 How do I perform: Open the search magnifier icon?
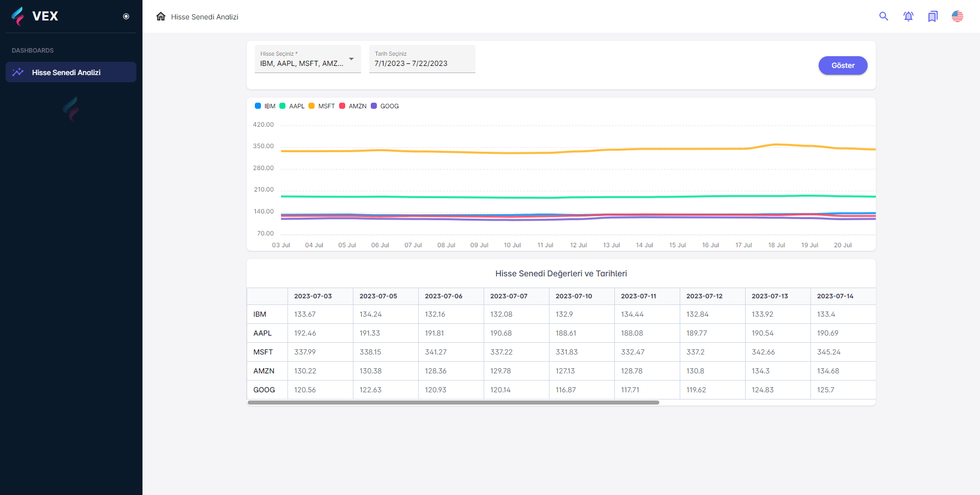883,16
